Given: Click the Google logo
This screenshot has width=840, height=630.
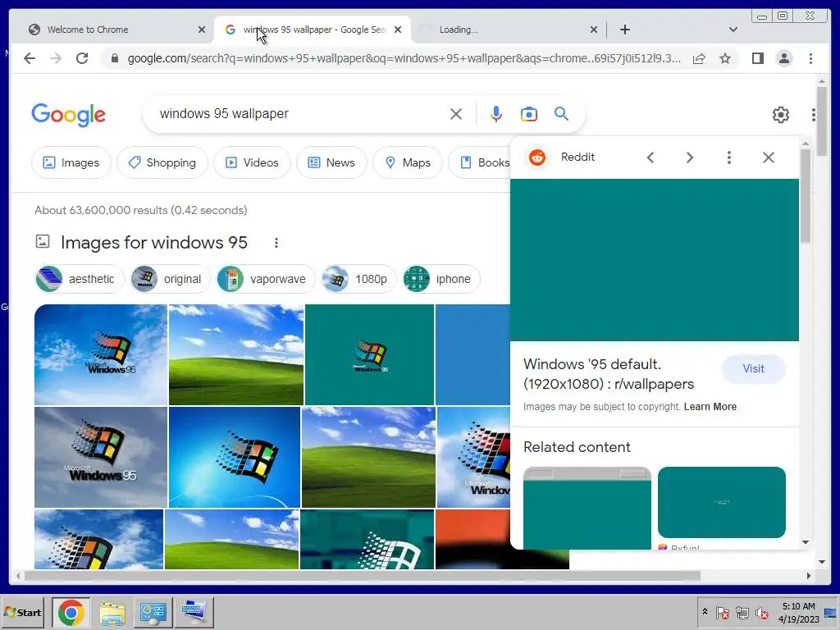Looking at the screenshot, I should tap(69, 115).
